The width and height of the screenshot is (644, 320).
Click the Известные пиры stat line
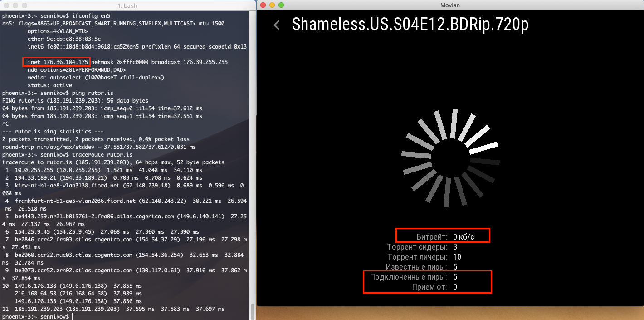tap(422, 267)
